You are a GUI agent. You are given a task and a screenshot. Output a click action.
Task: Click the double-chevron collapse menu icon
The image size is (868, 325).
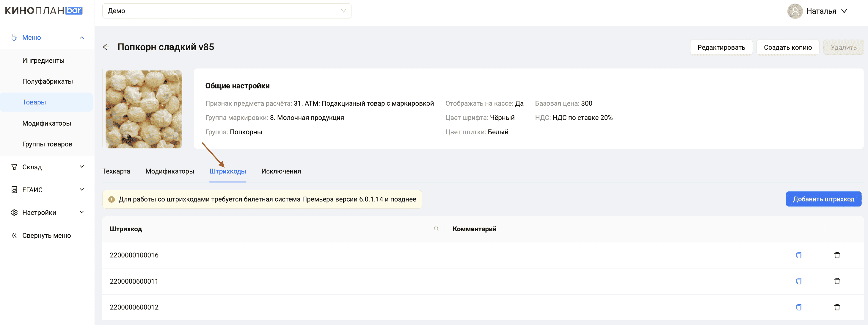point(14,236)
